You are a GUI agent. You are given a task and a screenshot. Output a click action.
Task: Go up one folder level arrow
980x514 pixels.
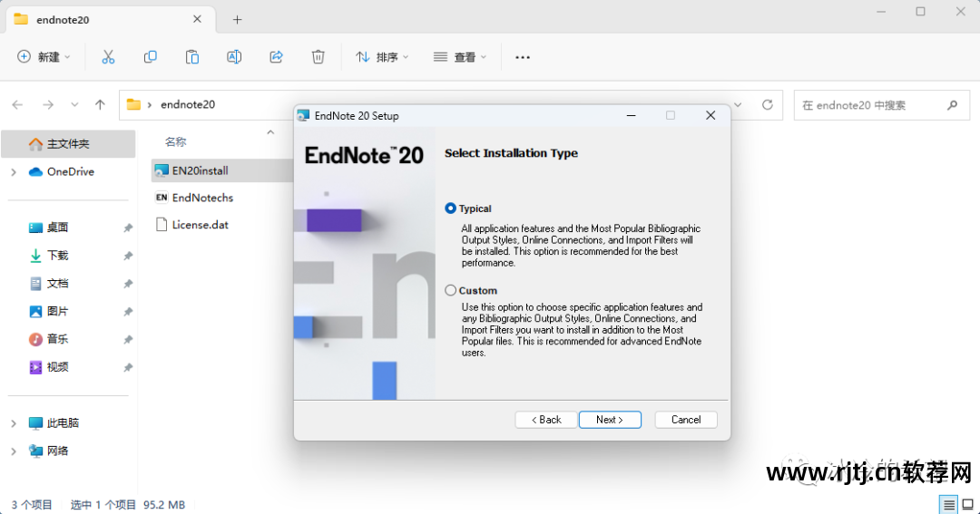click(x=101, y=105)
